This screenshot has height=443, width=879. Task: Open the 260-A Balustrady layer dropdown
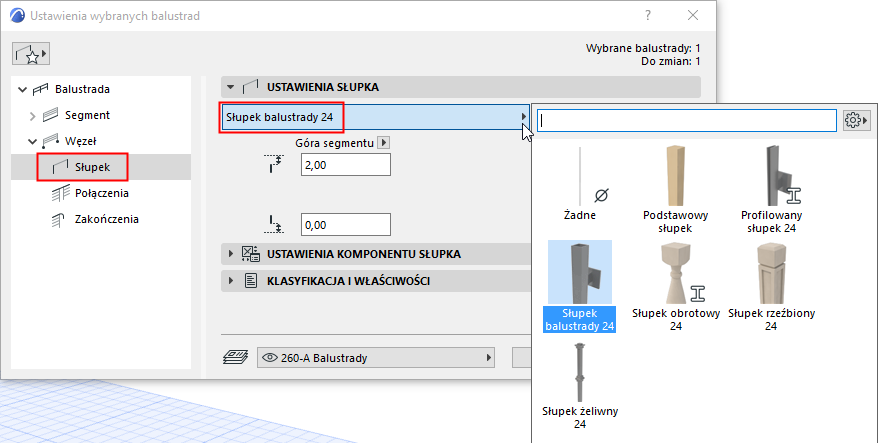[376, 358]
